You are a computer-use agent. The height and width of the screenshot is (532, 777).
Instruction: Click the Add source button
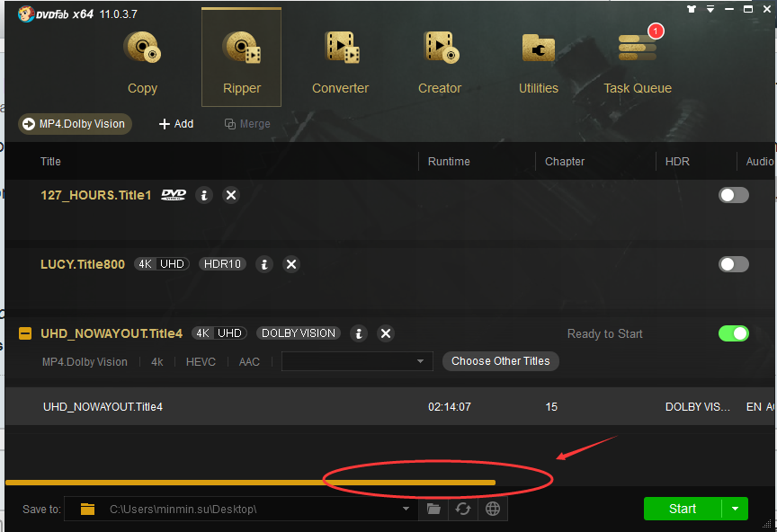(176, 124)
